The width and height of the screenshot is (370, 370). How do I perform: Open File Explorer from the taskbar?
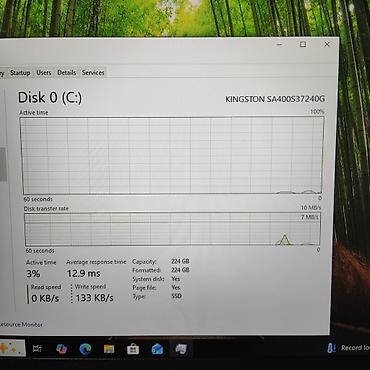(x=109, y=349)
